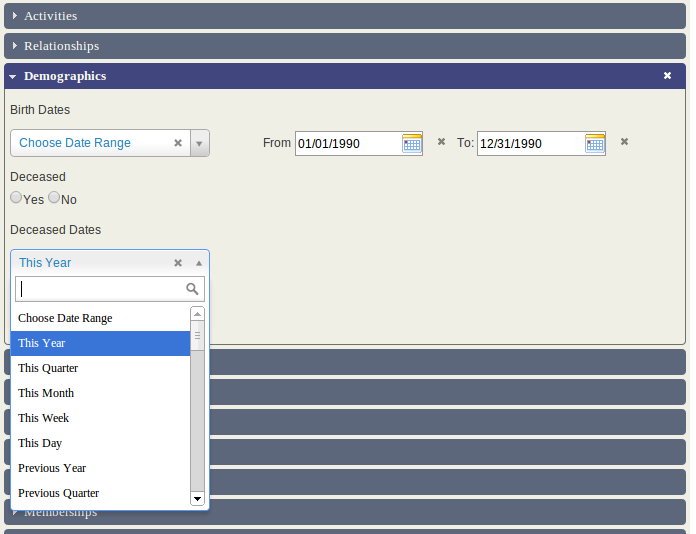Clear the To date value

coord(624,142)
